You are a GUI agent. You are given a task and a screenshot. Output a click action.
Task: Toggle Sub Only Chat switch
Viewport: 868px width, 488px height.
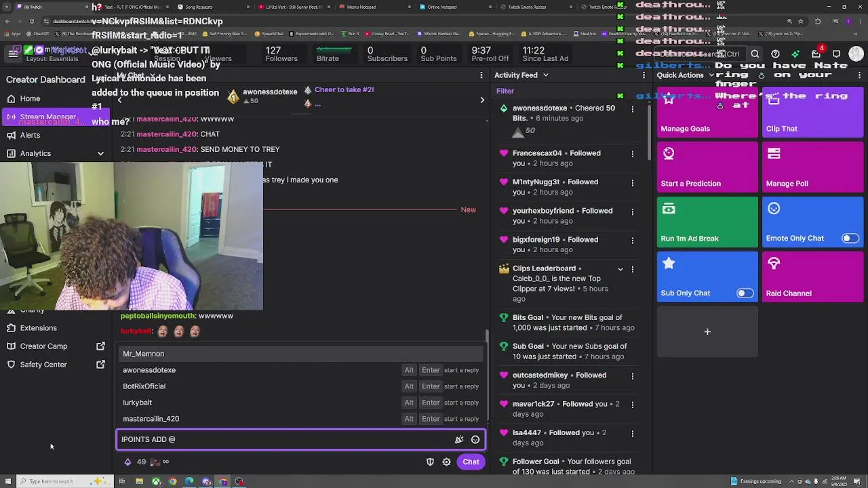pyautogui.click(x=745, y=293)
